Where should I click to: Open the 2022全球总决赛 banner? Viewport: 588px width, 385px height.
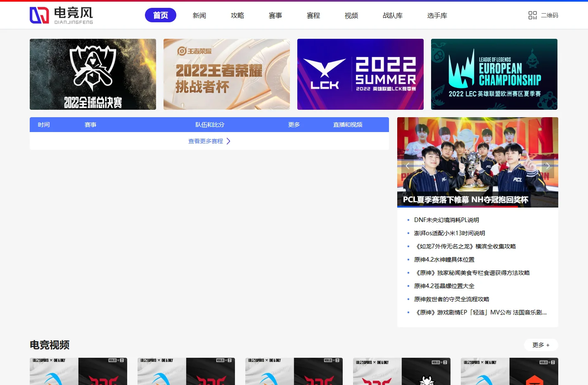(x=93, y=74)
